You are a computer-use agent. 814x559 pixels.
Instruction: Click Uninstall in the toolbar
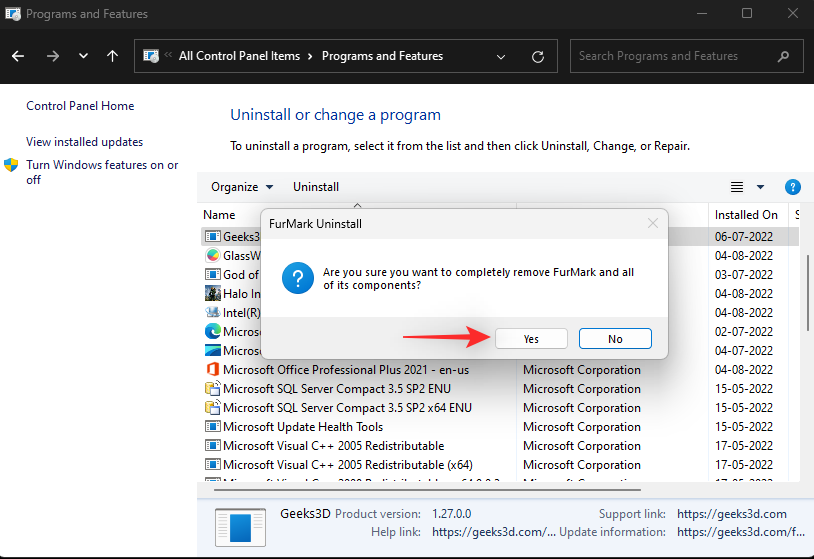316,187
